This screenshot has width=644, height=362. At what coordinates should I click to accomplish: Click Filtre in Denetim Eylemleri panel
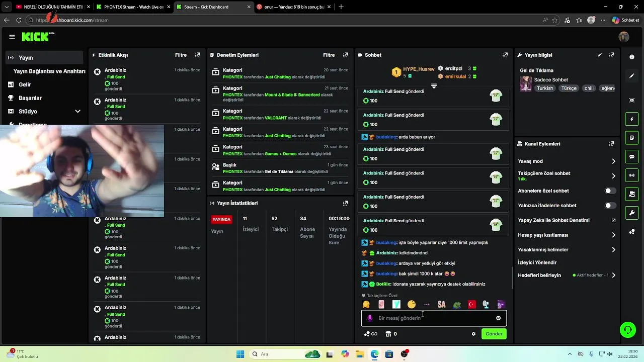coord(329,55)
